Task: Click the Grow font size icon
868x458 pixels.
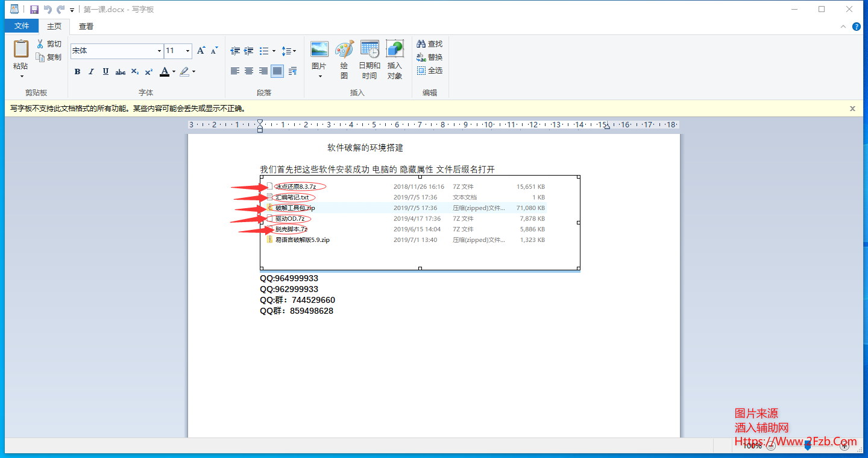Action: pos(201,51)
